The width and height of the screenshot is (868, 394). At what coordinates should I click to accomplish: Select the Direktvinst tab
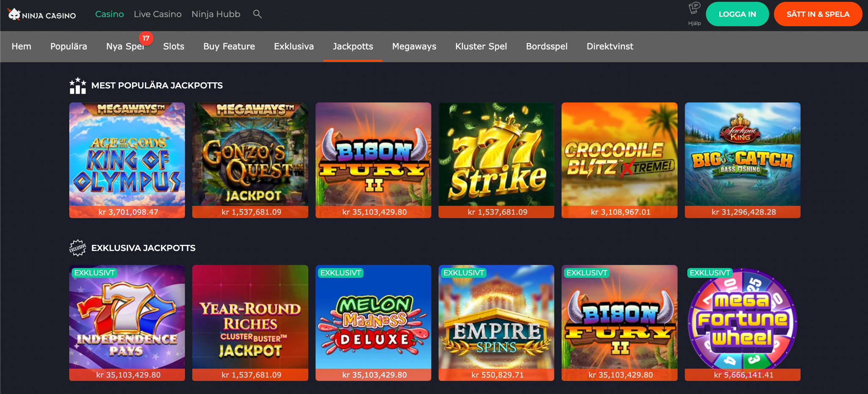point(610,46)
